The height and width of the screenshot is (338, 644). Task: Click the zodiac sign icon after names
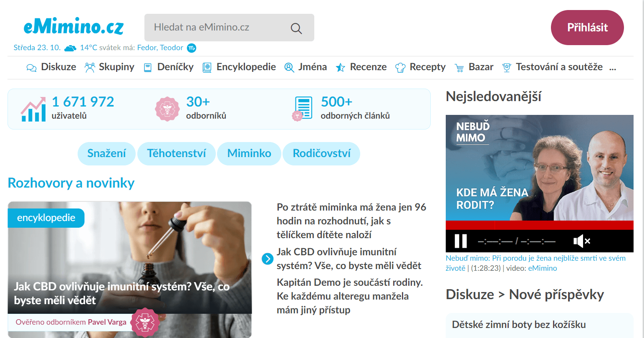click(x=192, y=48)
